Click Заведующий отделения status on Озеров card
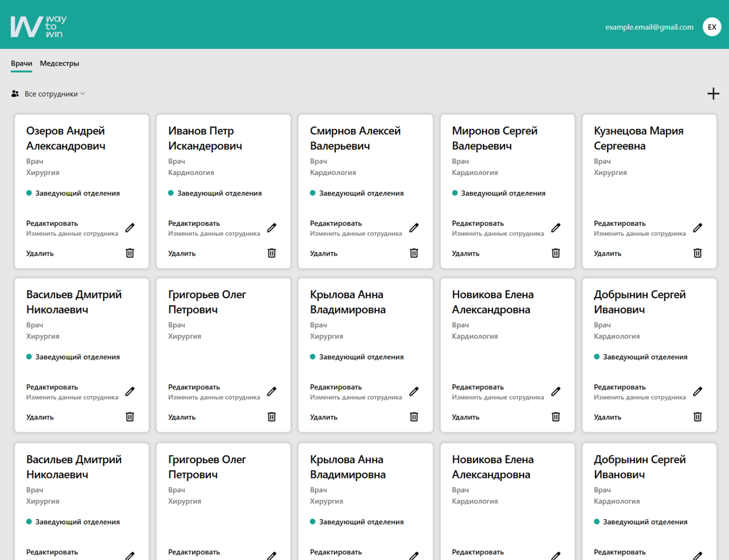This screenshot has width=729, height=560. click(77, 193)
